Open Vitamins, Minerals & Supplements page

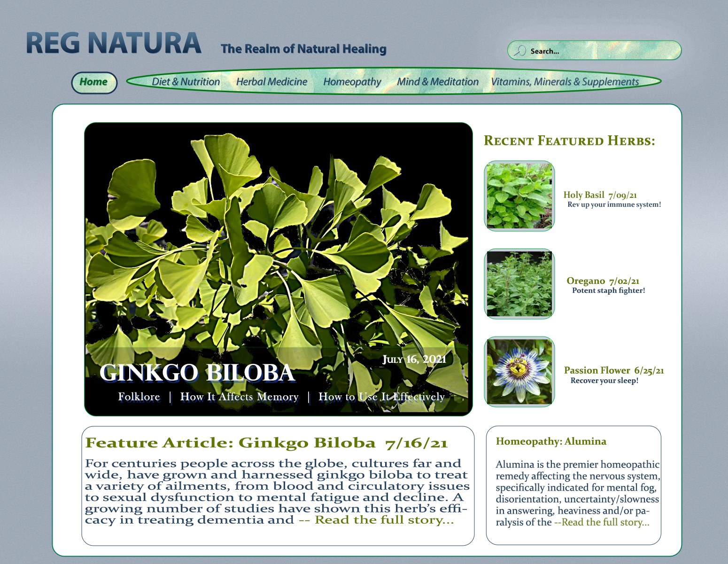[565, 82]
